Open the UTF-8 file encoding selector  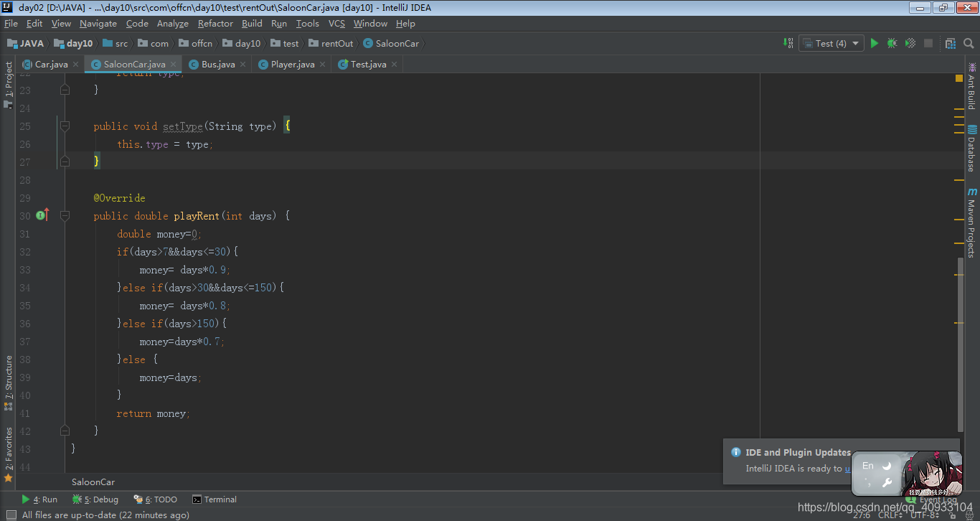926,515
